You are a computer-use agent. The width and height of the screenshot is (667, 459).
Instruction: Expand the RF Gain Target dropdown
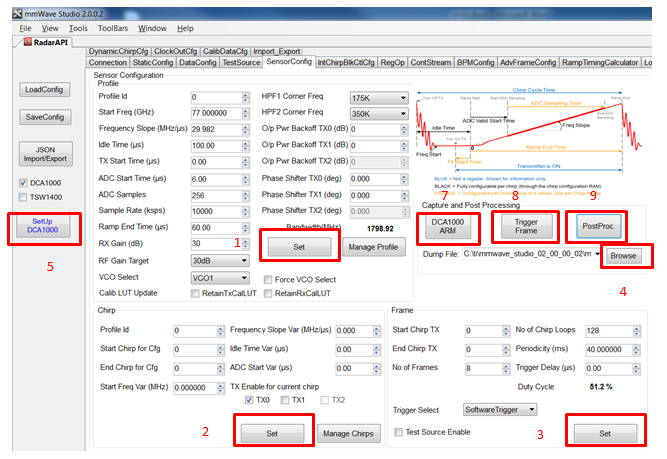[220, 260]
